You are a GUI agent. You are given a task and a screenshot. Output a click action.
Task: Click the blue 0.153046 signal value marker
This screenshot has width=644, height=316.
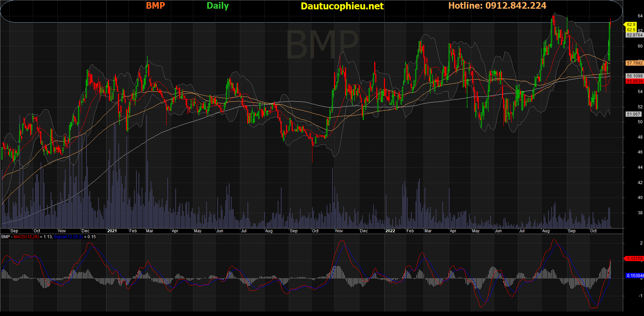click(635, 276)
